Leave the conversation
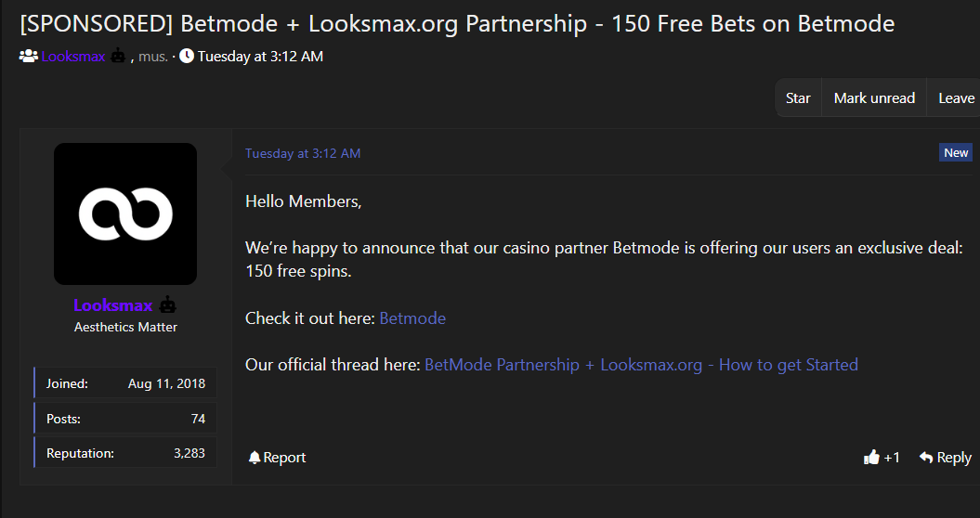 (x=956, y=98)
